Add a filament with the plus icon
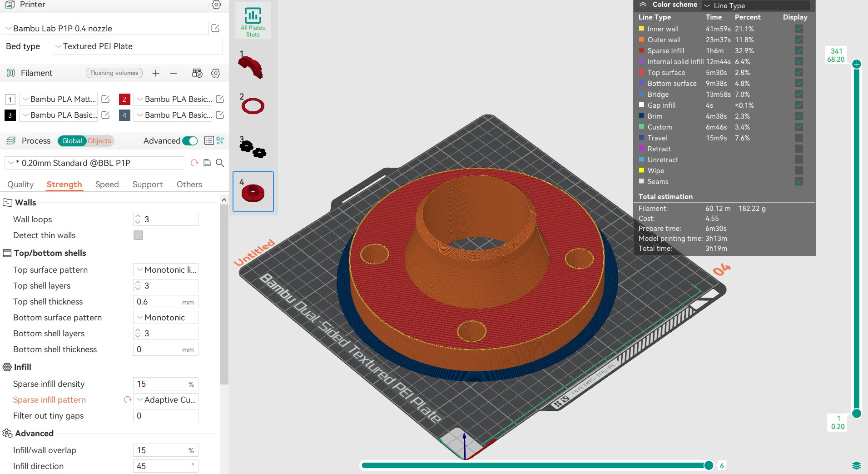 pyautogui.click(x=156, y=73)
